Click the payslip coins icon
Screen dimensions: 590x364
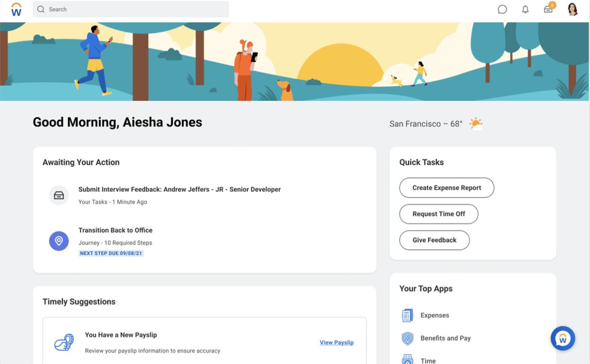(64, 342)
